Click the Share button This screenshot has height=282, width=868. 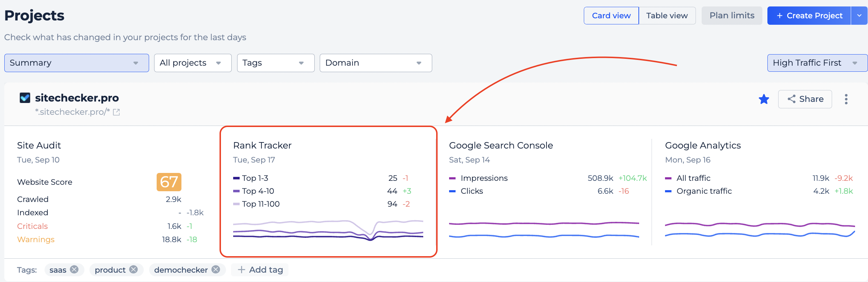[x=805, y=99]
